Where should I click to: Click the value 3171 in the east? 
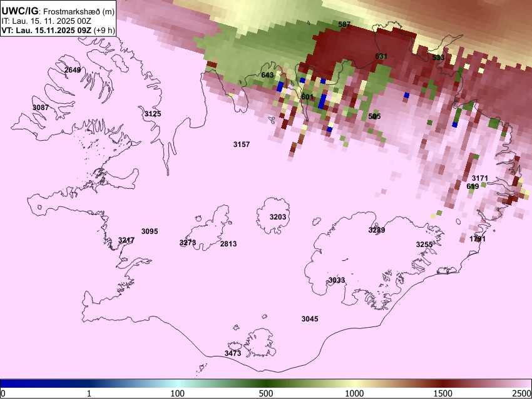[x=480, y=178]
